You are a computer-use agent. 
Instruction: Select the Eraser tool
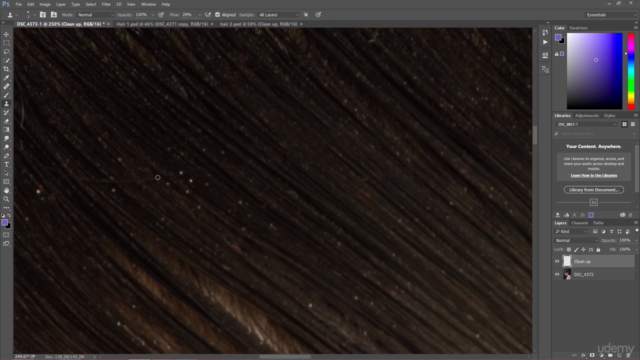pos(6,121)
